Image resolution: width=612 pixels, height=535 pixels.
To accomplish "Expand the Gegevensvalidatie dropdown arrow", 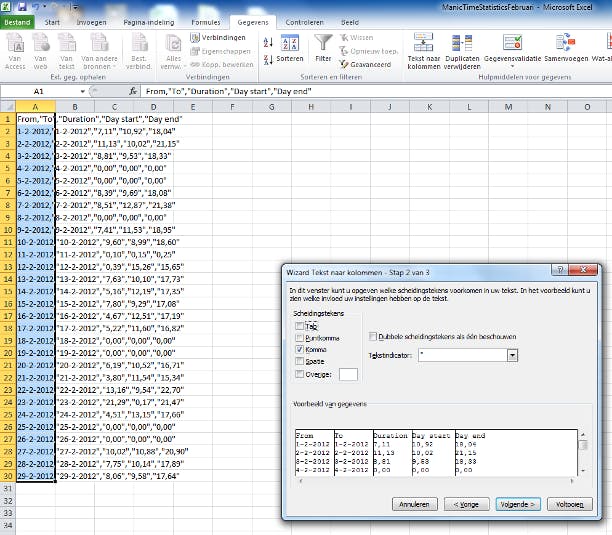I will (511, 68).
